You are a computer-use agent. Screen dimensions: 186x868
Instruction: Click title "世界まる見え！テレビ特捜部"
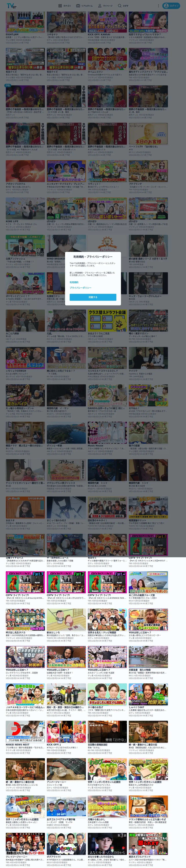[102, 633]
